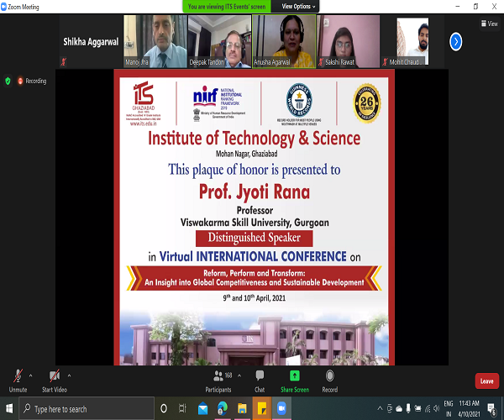Leave the meeting
The height and width of the screenshot is (420, 504).
487,381
